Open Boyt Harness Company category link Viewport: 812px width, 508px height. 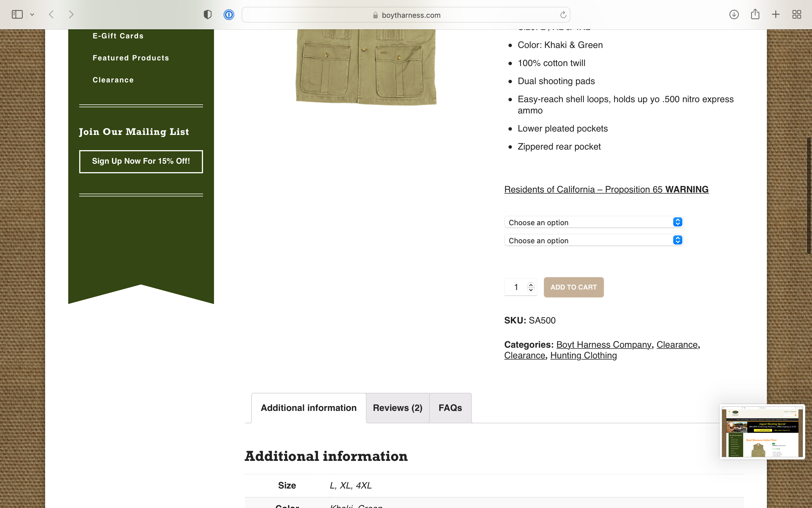604,345
